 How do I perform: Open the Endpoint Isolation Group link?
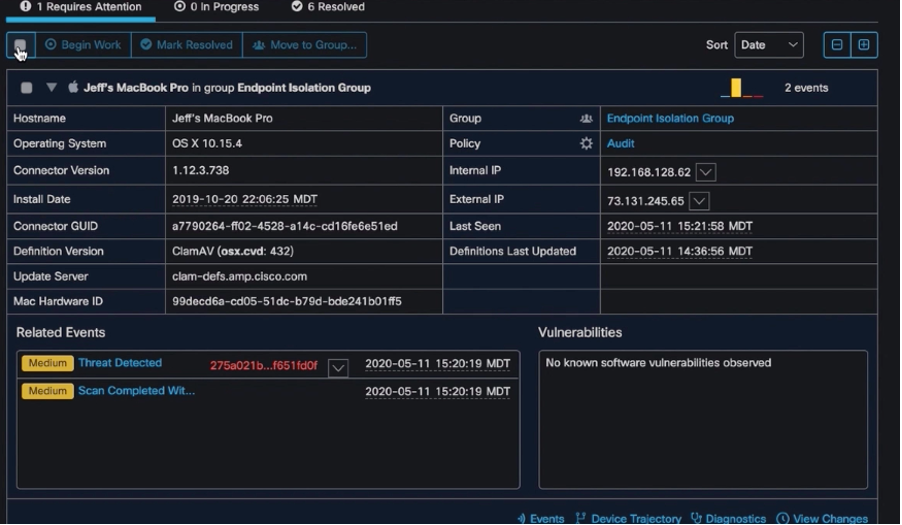(x=670, y=118)
